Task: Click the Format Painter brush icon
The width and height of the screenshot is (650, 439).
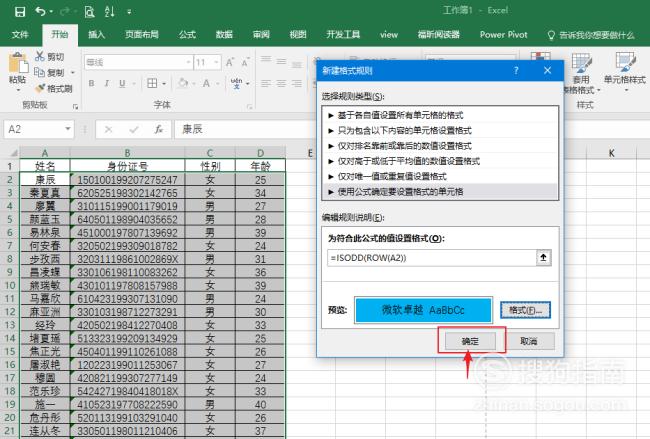Action: click(40, 88)
